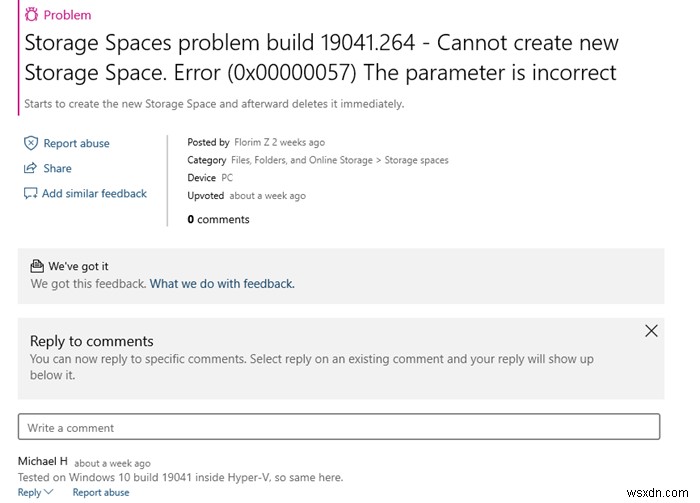Screen dimensions: 700x503
Task: Click the Add similar feedback icon
Action: pos(31,194)
